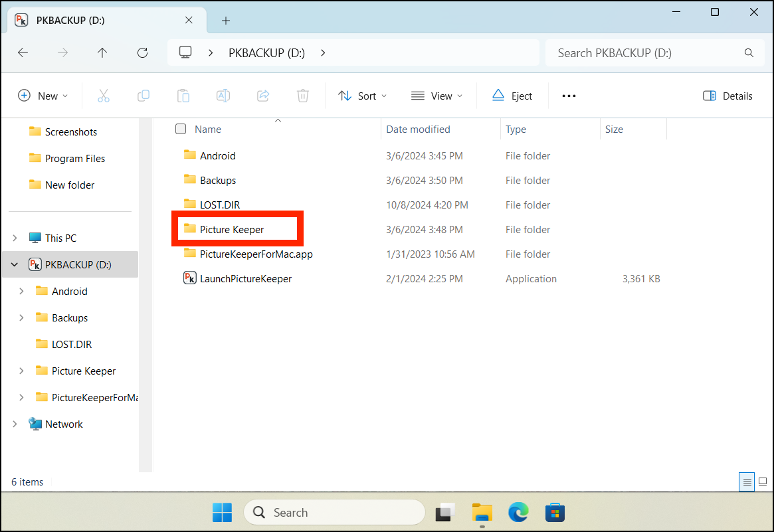Click the Cut scissors icon
The height and width of the screenshot is (532, 774).
[104, 96]
